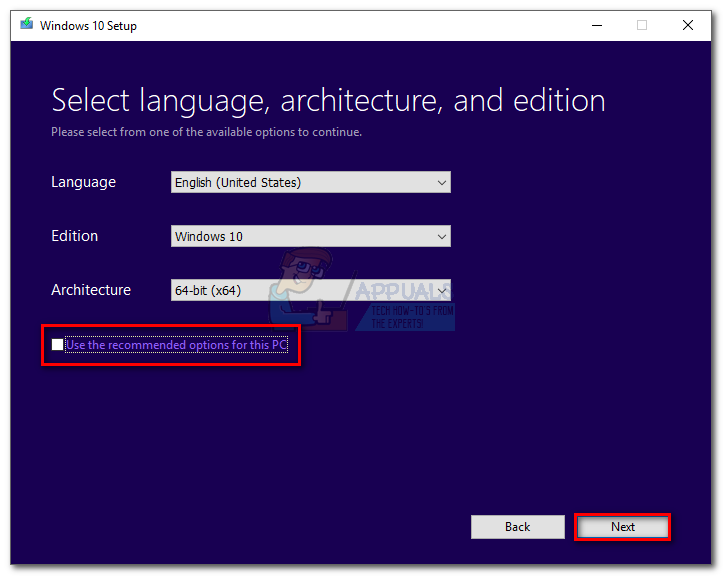Viewport: 723px width, 576px height.
Task: Click the maximize button in the title bar
Action: (642, 25)
